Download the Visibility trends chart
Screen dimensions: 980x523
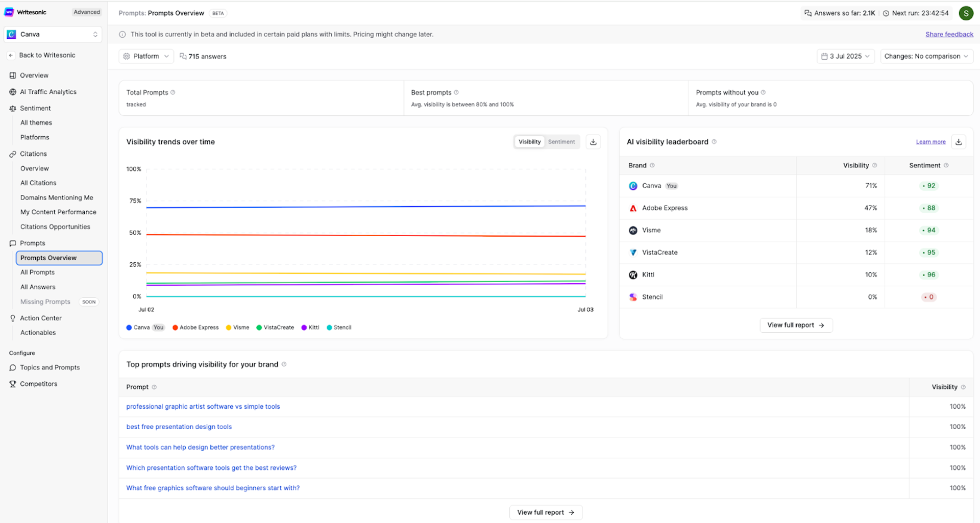pyautogui.click(x=593, y=142)
